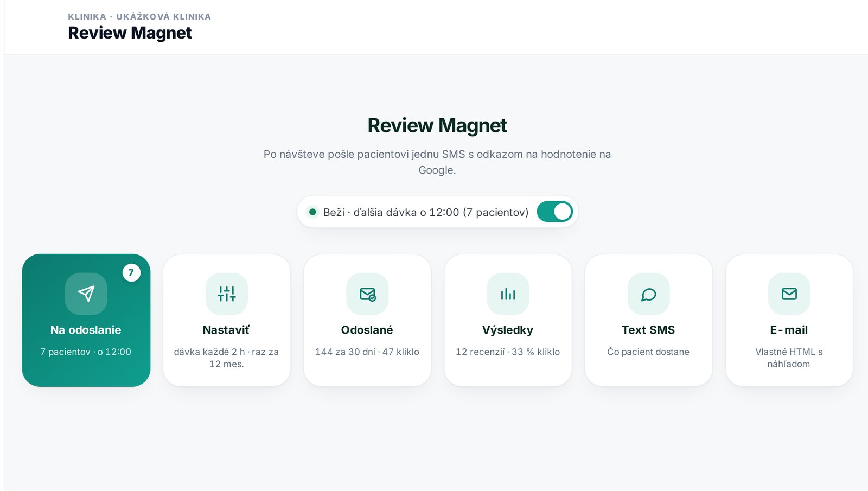The height and width of the screenshot is (491, 868).
Task: Click "dávka každé 2 h · raz za 12 mes."
Action: [226, 358]
